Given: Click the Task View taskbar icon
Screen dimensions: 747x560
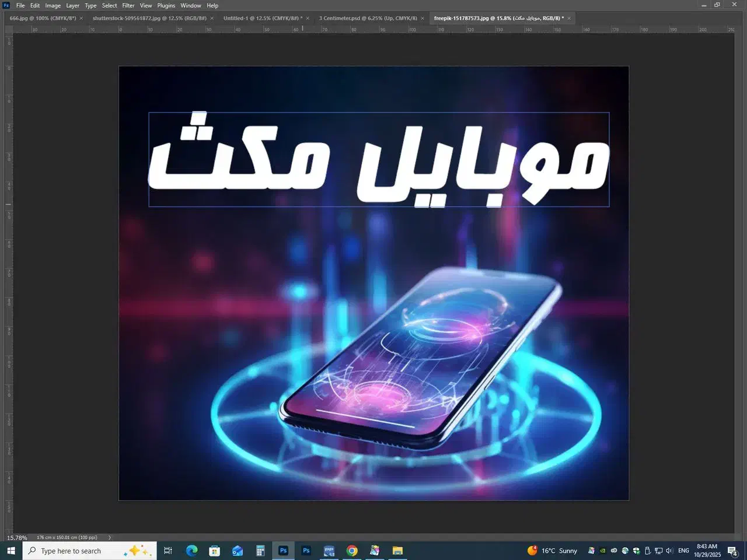Looking at the screenshot, I should click(x=168, y=551).
